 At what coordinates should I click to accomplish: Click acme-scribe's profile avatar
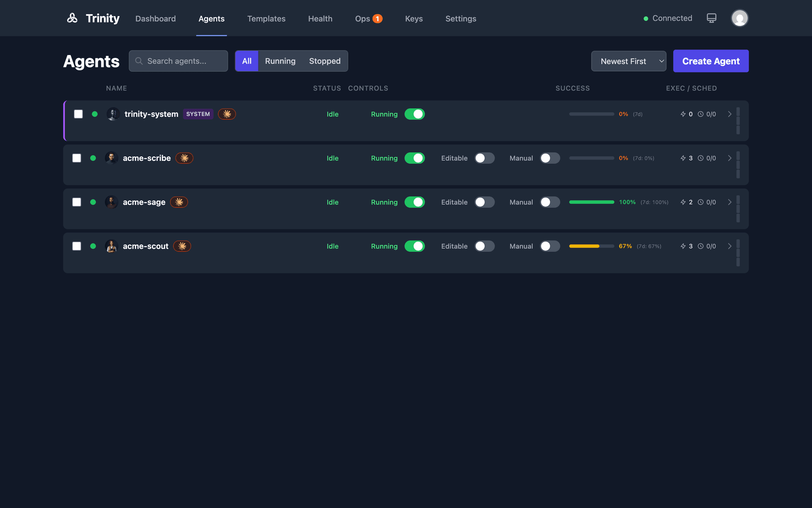[112, 158]
